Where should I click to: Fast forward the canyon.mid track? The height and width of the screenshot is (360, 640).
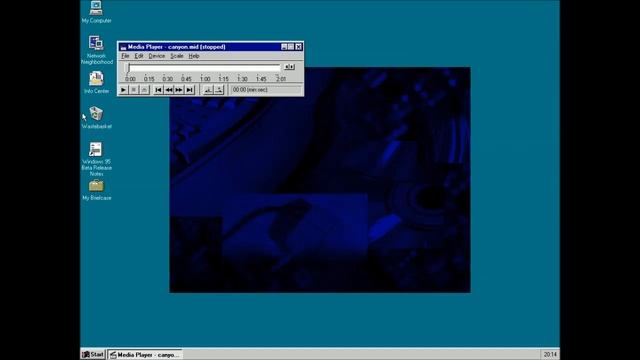click(179, 90)
